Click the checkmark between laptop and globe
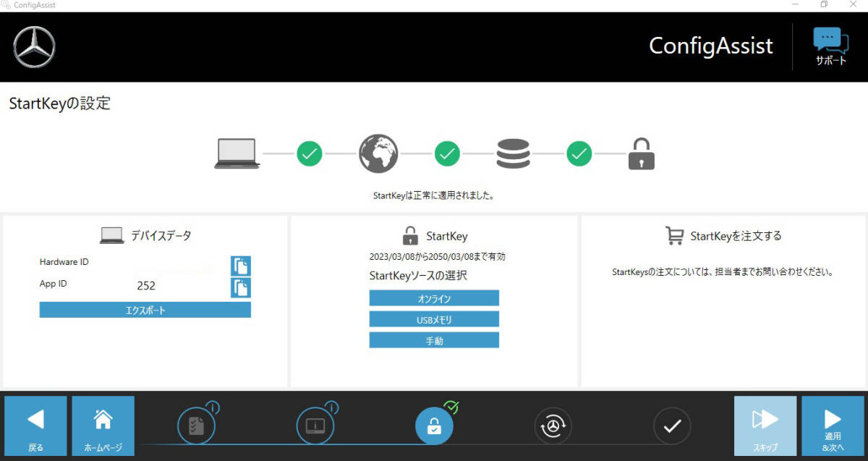 [x=310, y=153]
